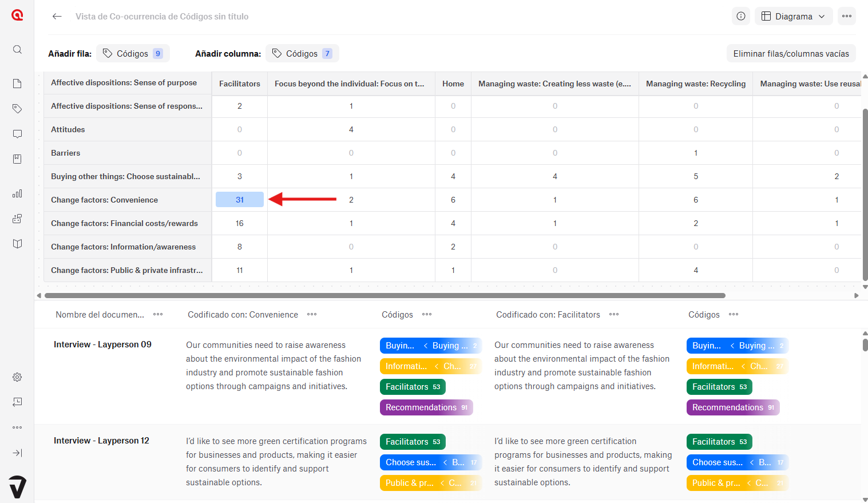
Task: Select Affective dispositions: Sense of purpose row
Action: pos(128,82)
